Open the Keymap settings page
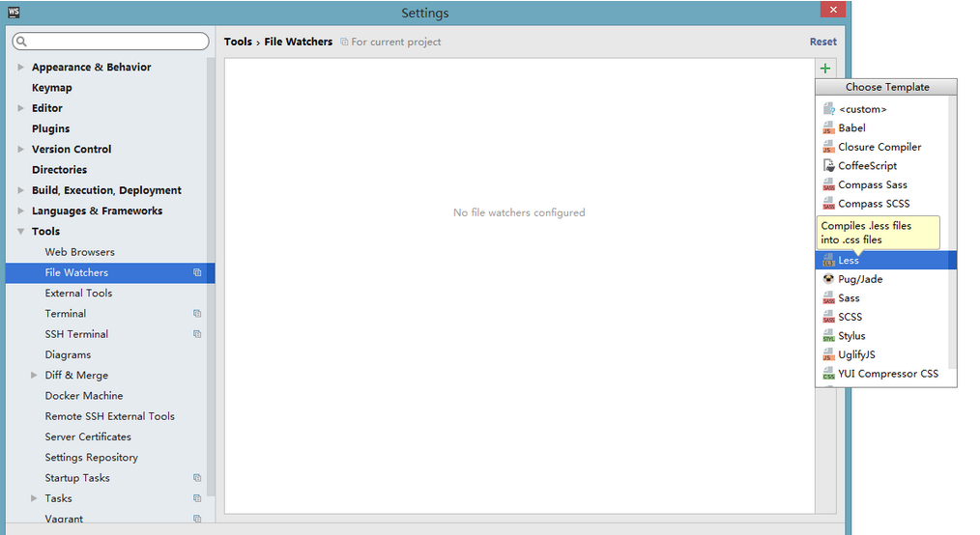This screenshot has height=535, width=980. pyautogui.click(x=52, y=88)
